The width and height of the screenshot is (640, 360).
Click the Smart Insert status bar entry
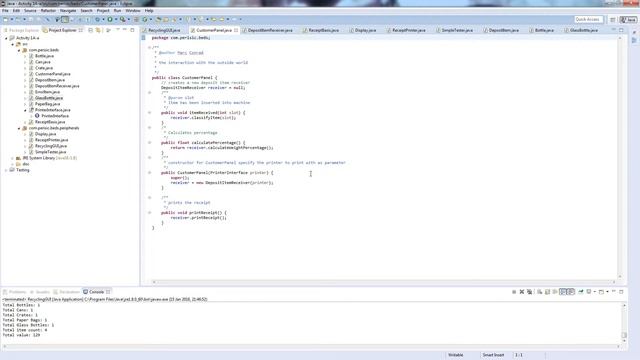pyautogui.click(x=493, y=355)
